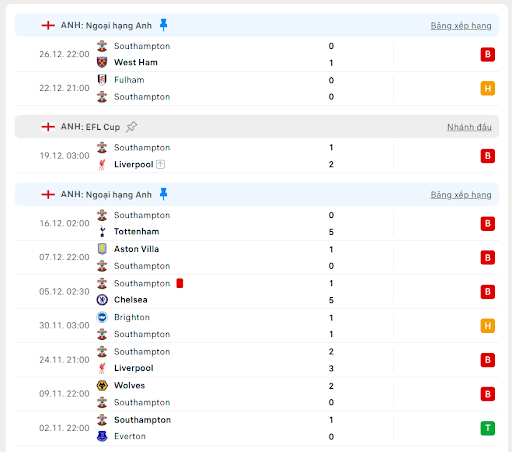This screenshot has height=452, width=512.
Task: Click the orange H badge for the Fulham match
Action: (488, 88)
